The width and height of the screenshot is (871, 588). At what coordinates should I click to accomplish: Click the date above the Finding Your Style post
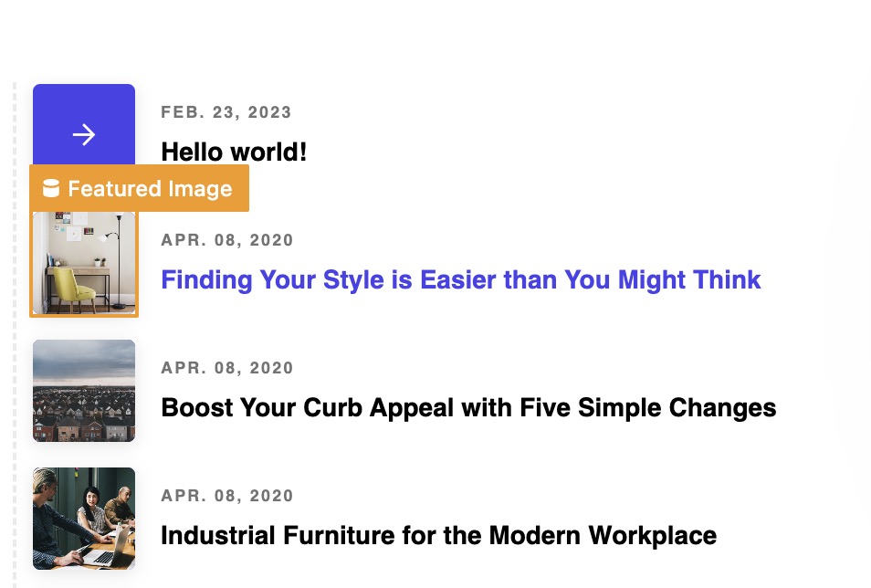pyautogui.click(x=226, y=240)
